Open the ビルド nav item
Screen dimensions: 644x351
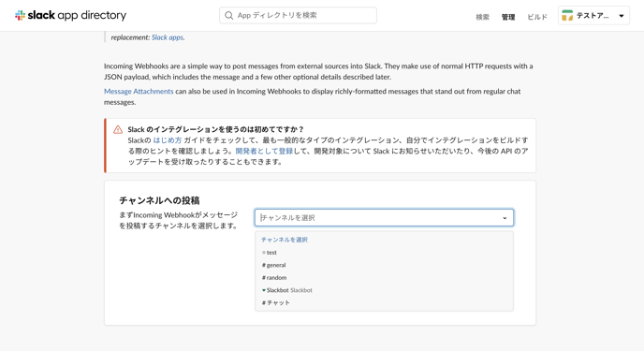(x=536, y=17)
